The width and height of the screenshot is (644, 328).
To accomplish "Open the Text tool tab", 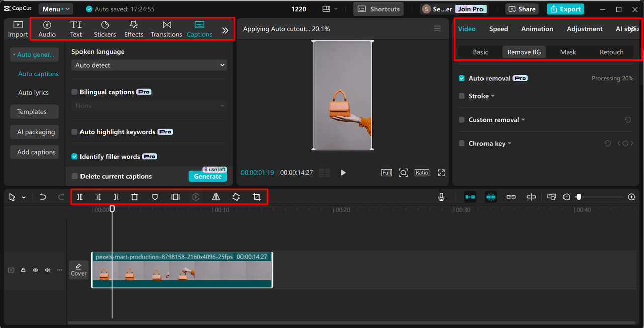I will (x=76, y=29).
